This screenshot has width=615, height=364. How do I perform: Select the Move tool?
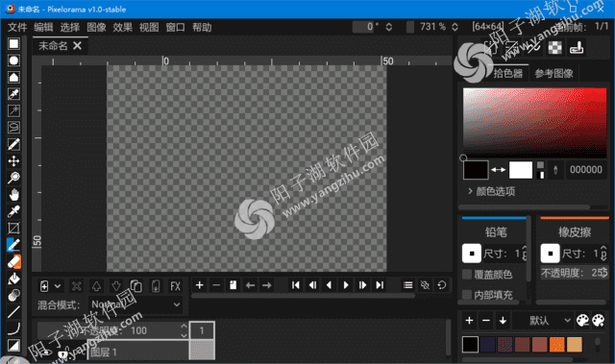[13, 161]
